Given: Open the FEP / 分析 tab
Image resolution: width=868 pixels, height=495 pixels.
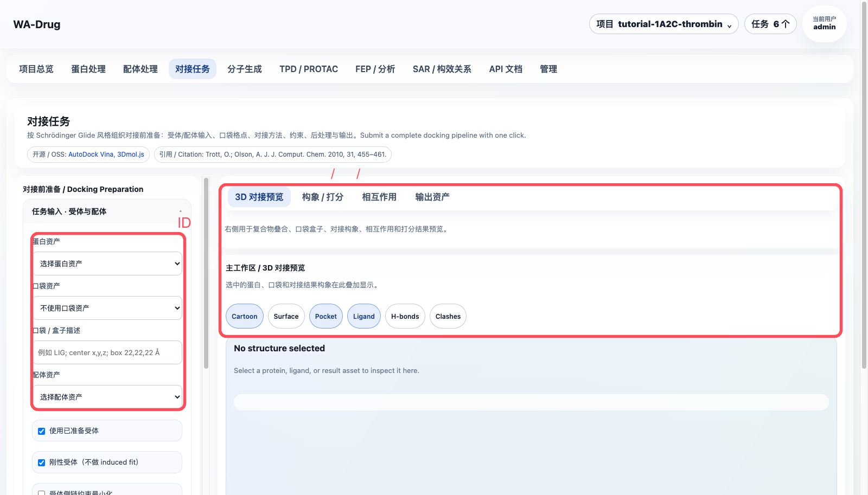Looking at the screenshot, I should [x=375, y=69].
